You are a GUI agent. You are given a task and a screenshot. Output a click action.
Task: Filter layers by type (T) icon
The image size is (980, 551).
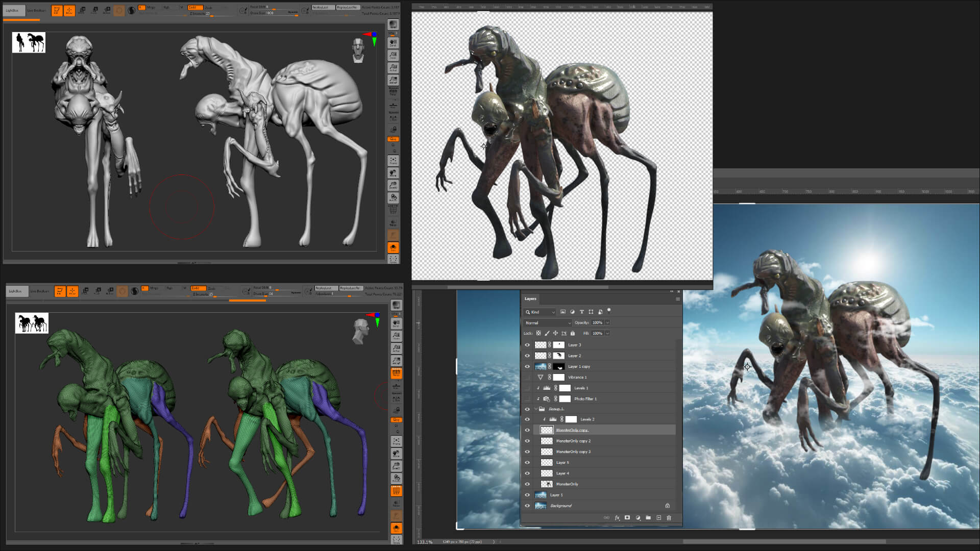(x=581, y=312)
